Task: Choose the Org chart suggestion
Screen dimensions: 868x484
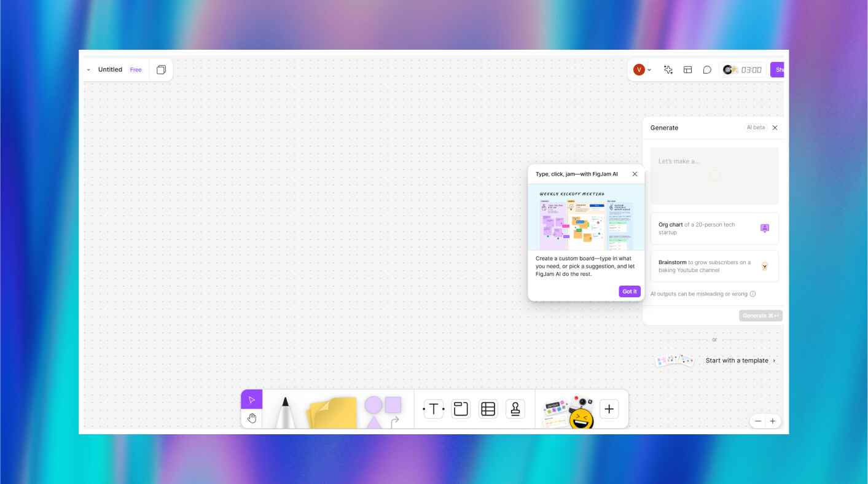Action: coord(714,228)
